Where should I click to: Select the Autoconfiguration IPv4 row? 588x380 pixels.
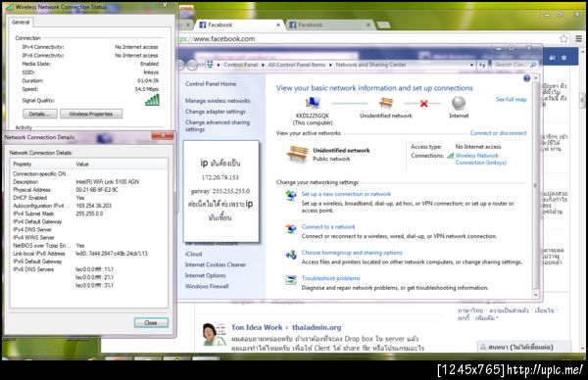pos(88,206)
